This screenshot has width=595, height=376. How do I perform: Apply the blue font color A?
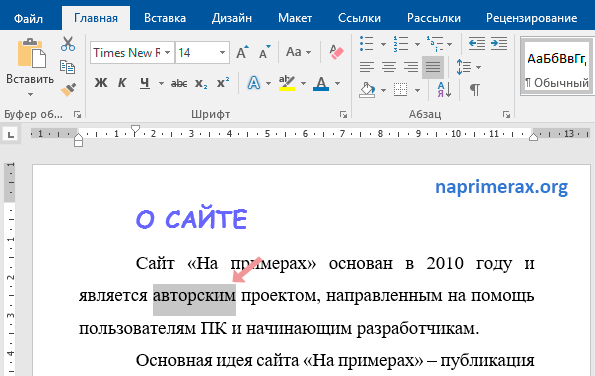tap(321, 83)
